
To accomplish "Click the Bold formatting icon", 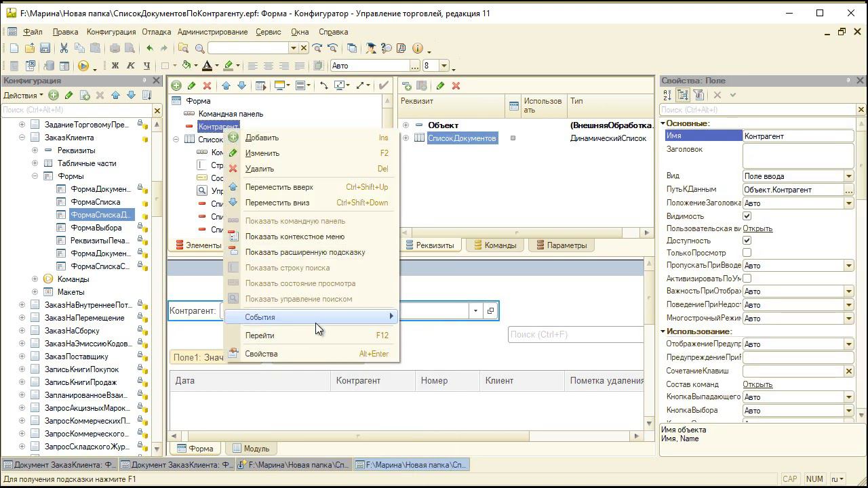I will coord(115,66).
